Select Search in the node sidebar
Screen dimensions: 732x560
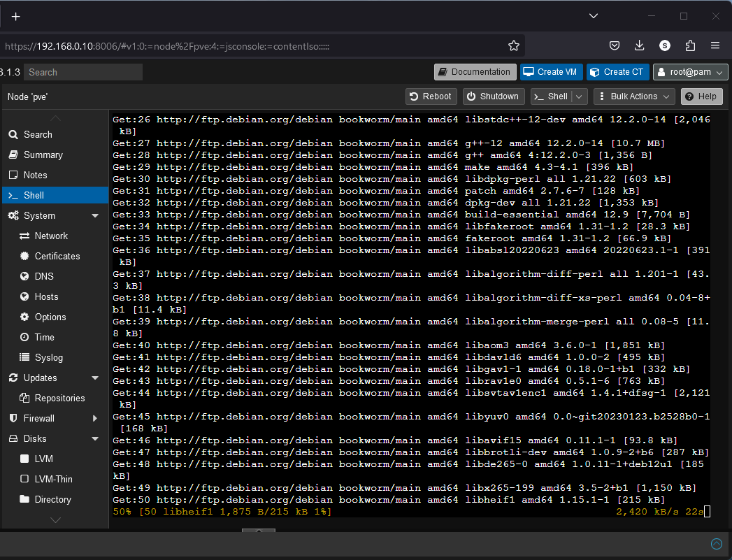point(55,134)
